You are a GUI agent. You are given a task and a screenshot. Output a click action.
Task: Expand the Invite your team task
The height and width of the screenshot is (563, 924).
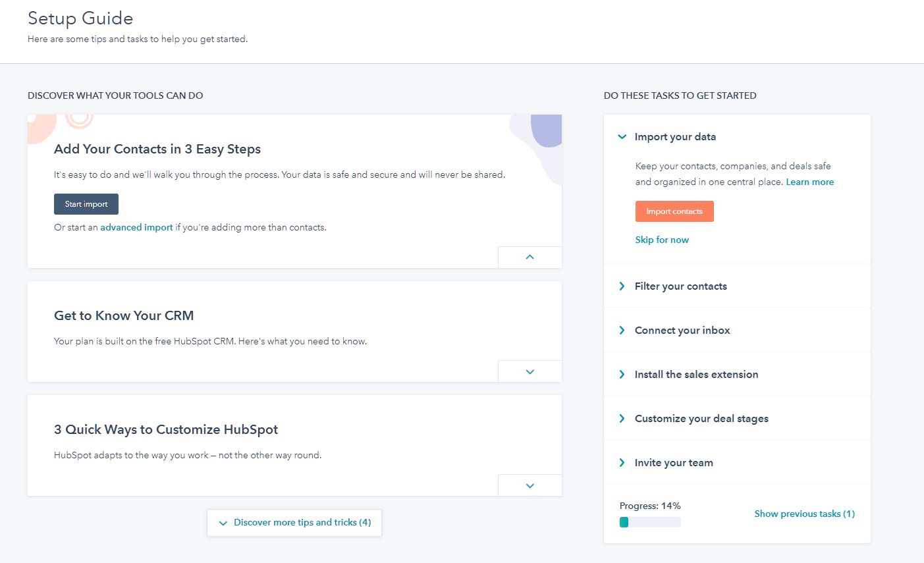coord(737,463)
